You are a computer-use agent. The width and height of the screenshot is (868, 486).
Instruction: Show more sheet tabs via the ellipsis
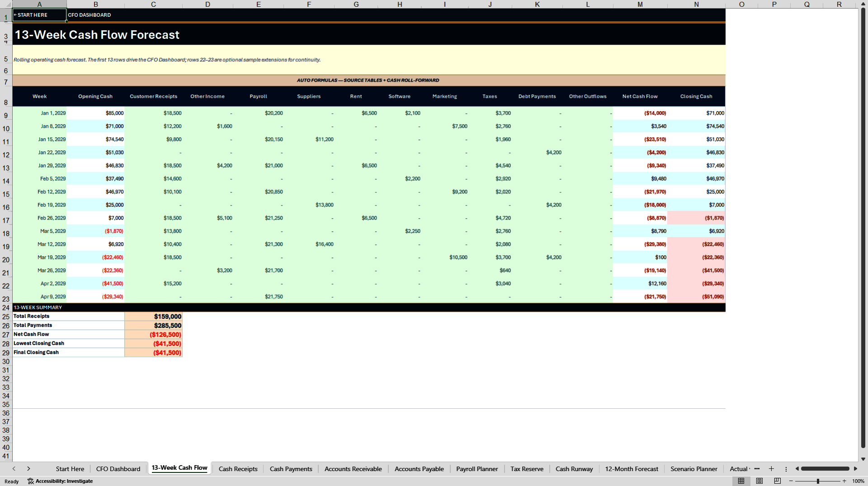[x=757, y=469]
